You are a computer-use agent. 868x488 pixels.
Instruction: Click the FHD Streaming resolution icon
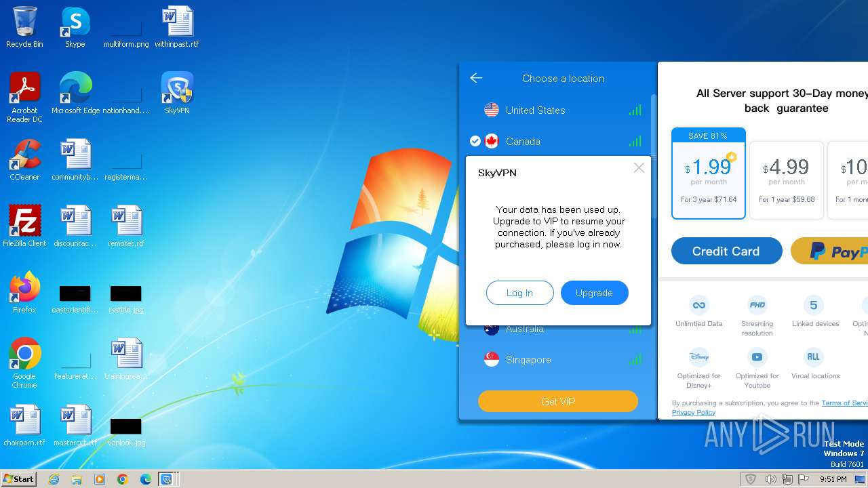click(757, 304)
